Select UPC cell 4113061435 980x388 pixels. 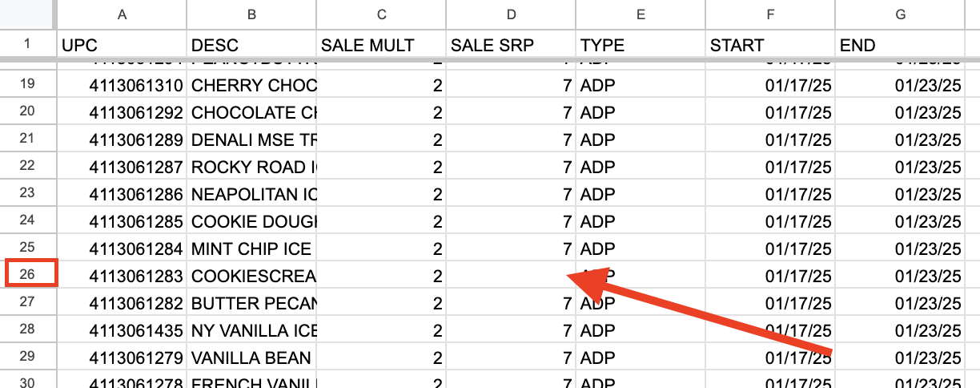[122, 330]
